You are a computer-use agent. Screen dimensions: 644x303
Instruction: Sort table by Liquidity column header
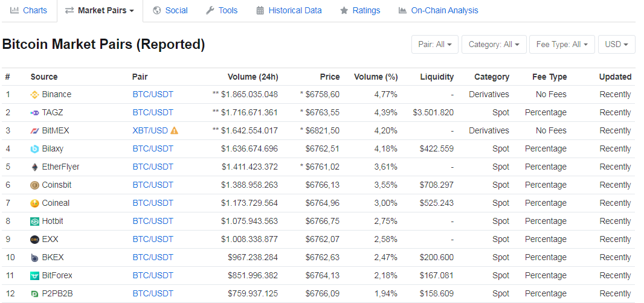(x=437, y=77)
